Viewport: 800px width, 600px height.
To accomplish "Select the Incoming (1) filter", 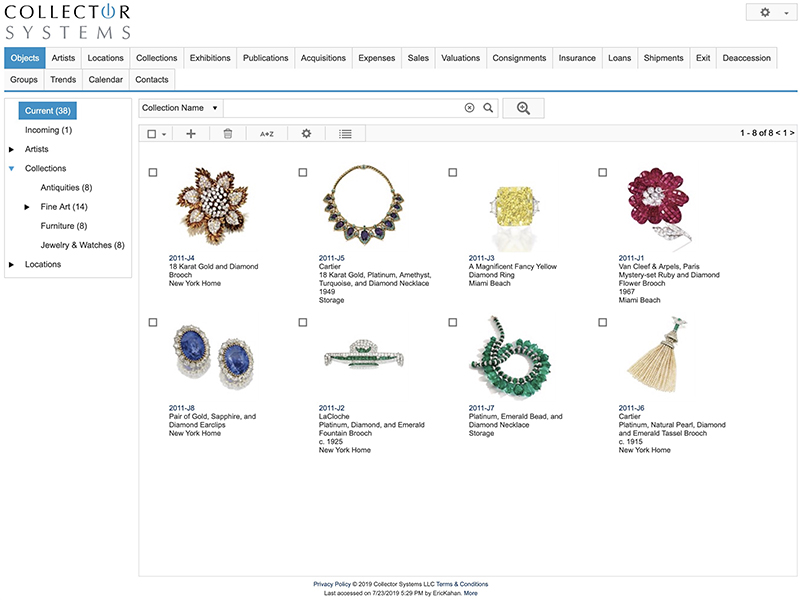I will coord(48,130).
